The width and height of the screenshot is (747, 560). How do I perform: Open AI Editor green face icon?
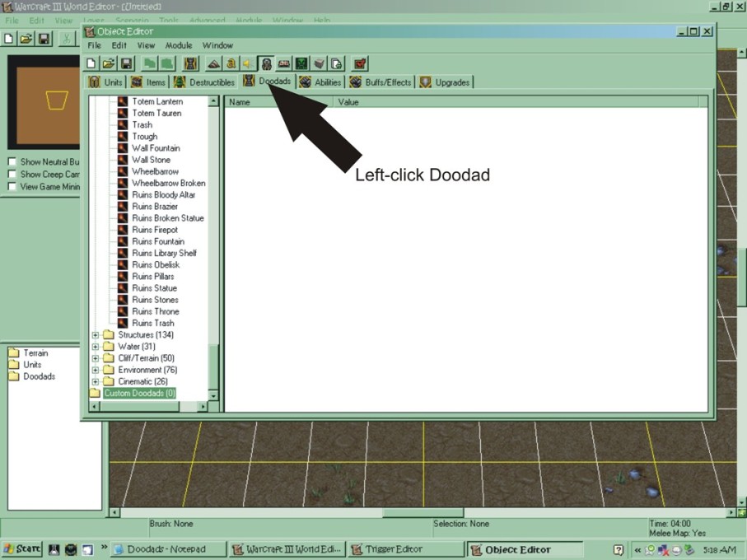tap(301, 63)
